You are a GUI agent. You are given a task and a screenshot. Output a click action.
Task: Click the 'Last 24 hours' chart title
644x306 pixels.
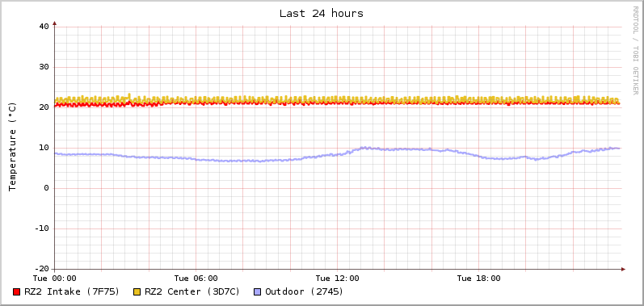(322, 14)
